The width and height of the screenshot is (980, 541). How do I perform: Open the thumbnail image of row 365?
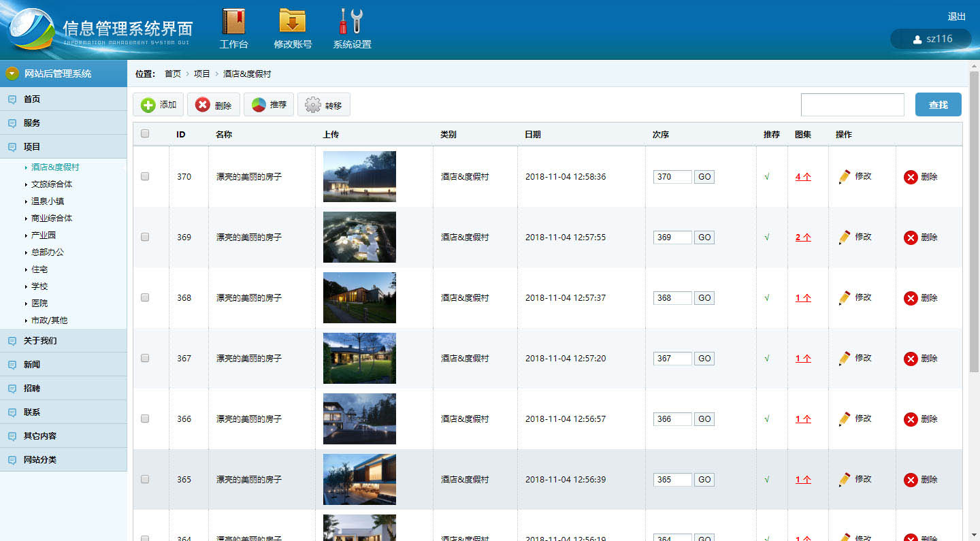359,479
